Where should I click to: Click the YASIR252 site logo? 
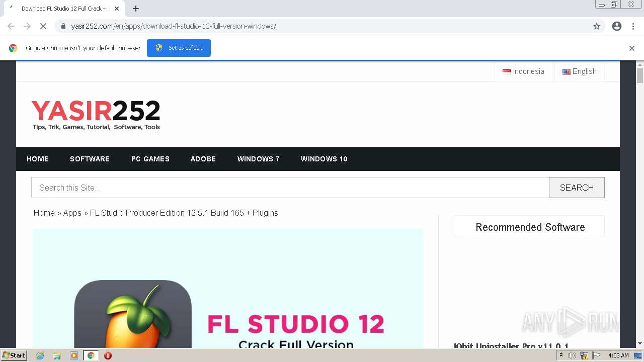96,115
